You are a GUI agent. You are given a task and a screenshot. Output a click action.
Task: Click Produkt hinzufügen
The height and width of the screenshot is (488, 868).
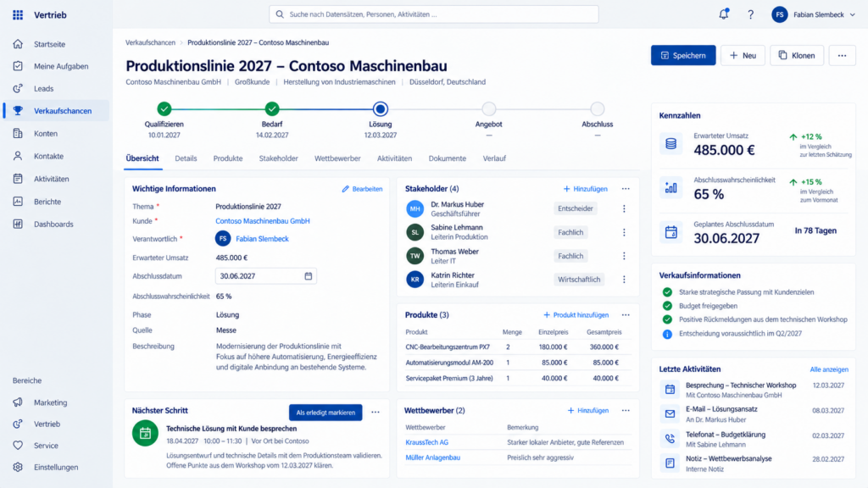(576, 315)
